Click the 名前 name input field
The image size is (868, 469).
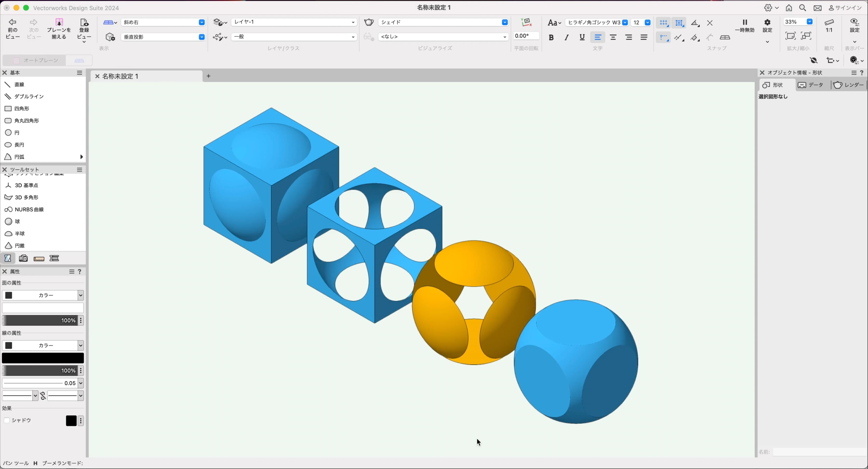coord(820,452)
